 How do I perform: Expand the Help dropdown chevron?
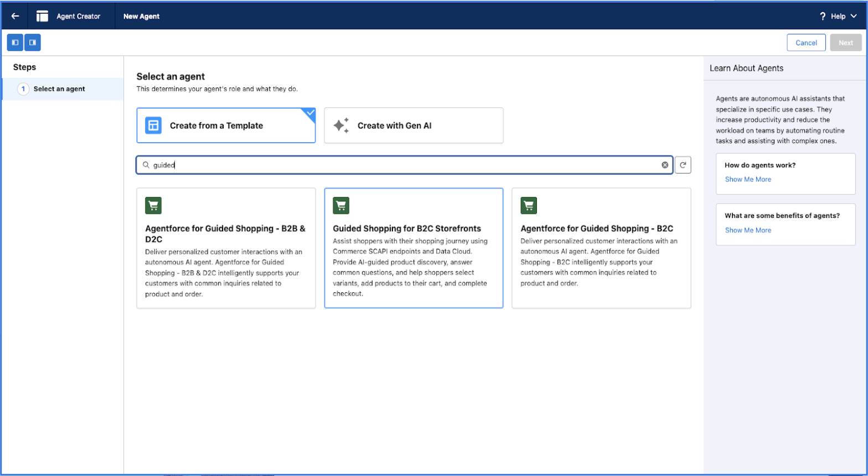tap(853, 17)
